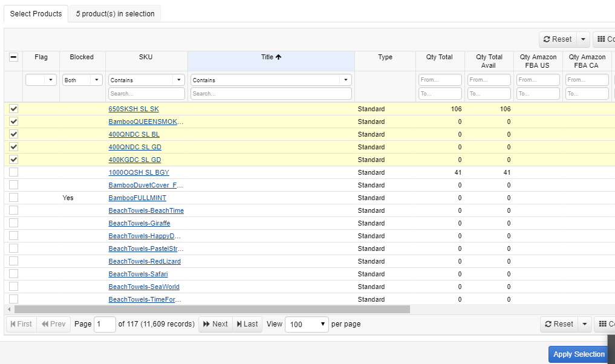Viewport: 615px width, 364px height.
Task: Open the Blocked filter dropdown showing Both
Action: pyautogui.click(x=82, y=80)
